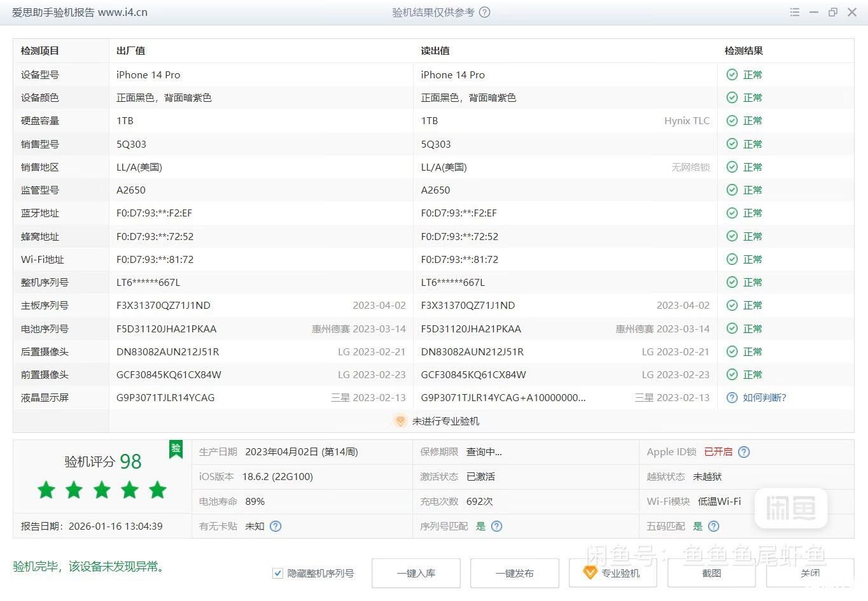Click the five-star rating display
The image size is (868, 601).
point(102,490)
